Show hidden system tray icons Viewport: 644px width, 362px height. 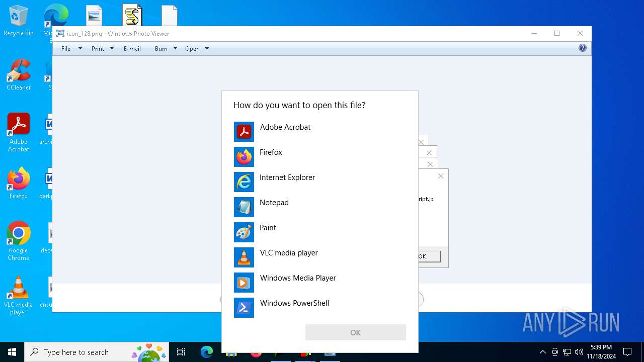click(x=542, y=352)
